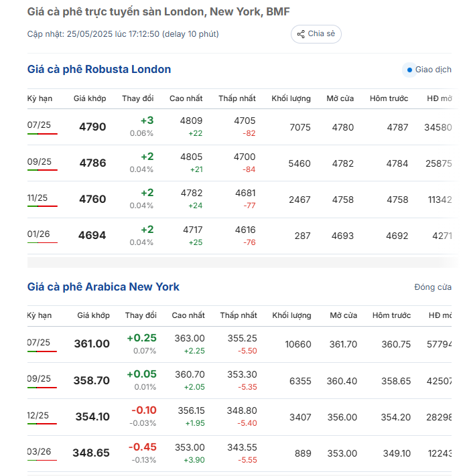Click Arabica 07/25 price range bar
This screenshot has height=476, width=467.
[x=42, y=351]
